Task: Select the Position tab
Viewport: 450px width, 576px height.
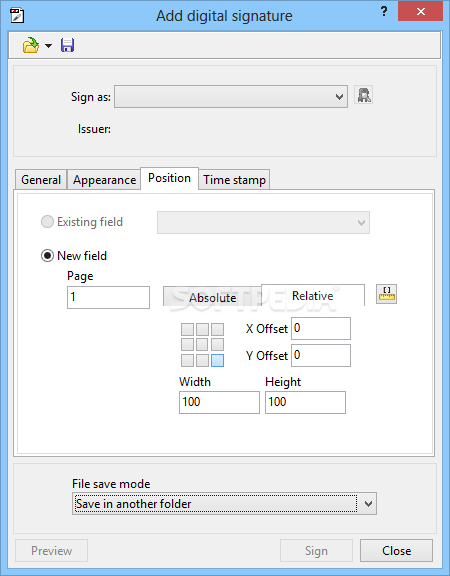Action: (169, 178)
